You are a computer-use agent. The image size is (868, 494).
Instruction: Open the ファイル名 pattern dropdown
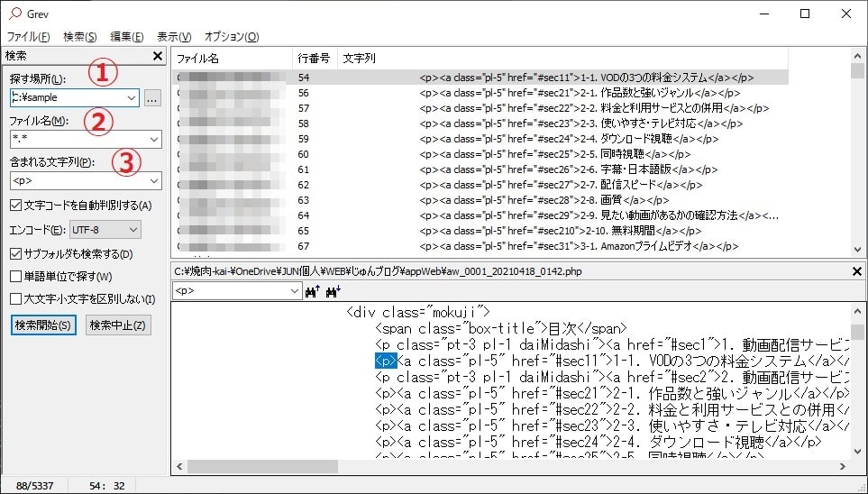pos(154,139)
